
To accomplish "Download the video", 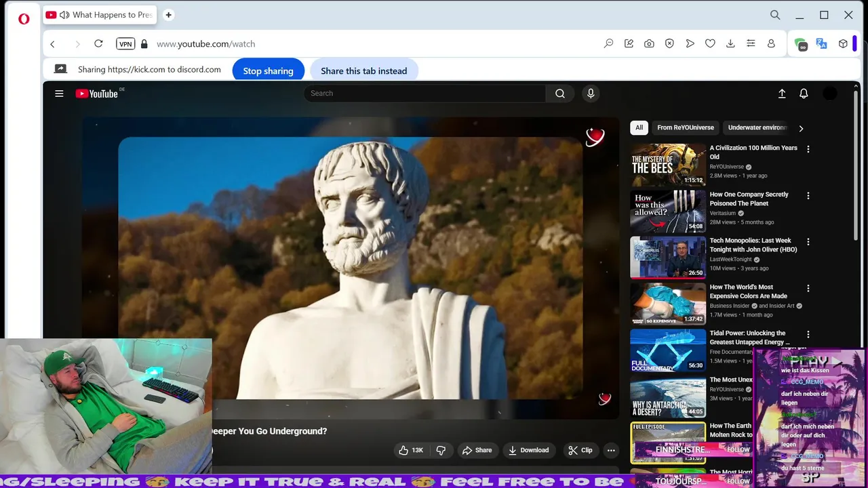I will 528,450.
